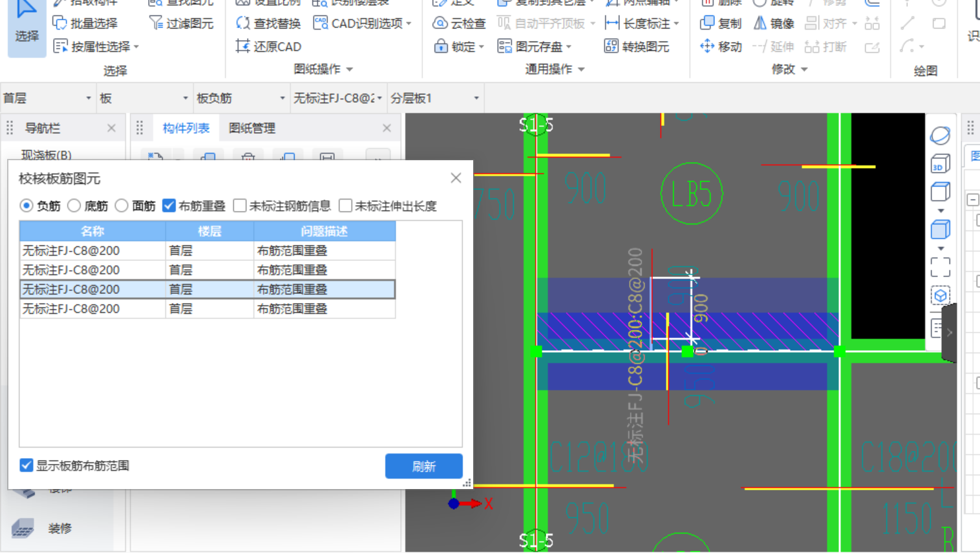
Task: Close the 构件列表 panel
Action: pos(387,128)
